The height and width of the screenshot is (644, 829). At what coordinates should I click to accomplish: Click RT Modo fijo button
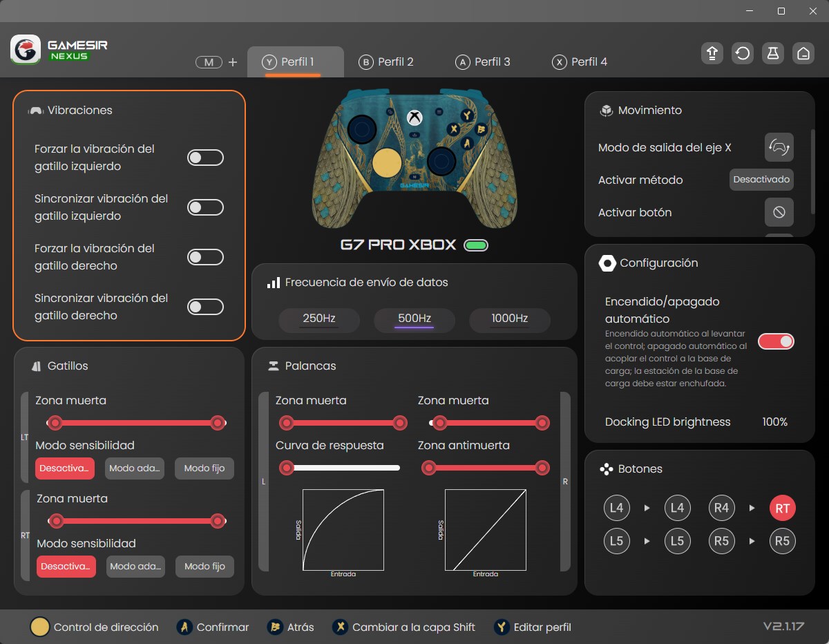click(204, 567)
